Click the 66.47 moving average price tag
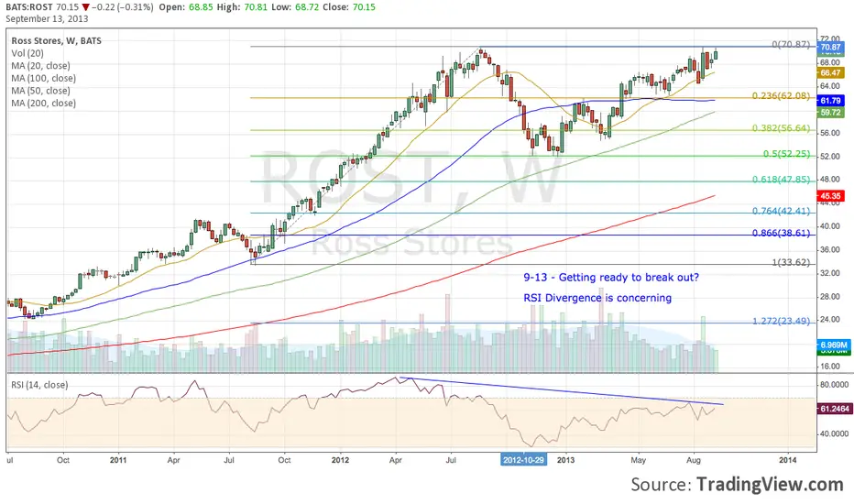The image size is (854, 504). point(830,73)
